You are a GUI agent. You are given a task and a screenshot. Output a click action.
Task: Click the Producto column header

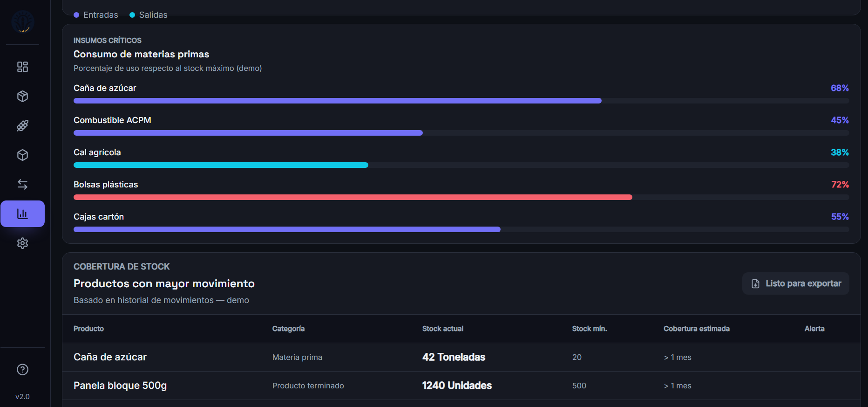pos(88,329)
